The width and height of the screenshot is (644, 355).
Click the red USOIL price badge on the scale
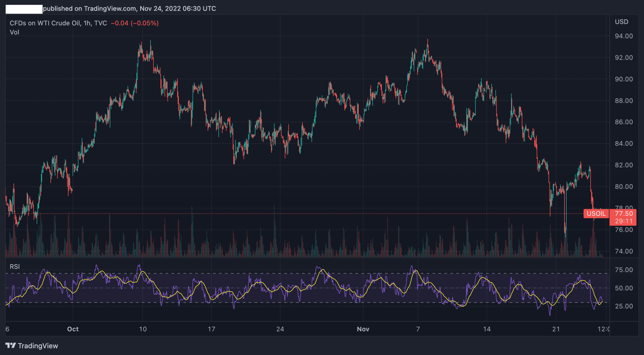coord(596,214)
